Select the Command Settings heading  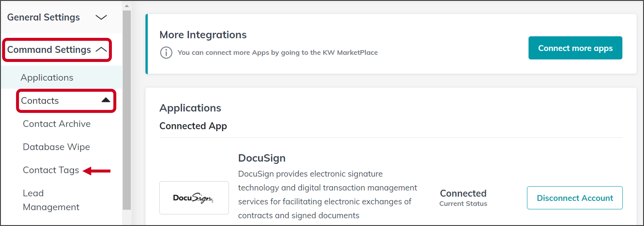(49, 49)
